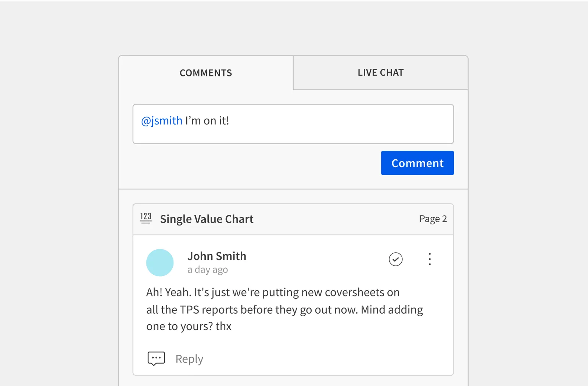Click John Smith's avatar circle

[x=160, y=262]
